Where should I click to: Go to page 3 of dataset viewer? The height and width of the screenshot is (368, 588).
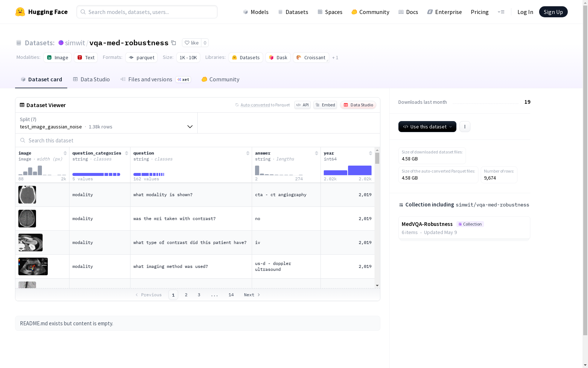tap(199, 295)
